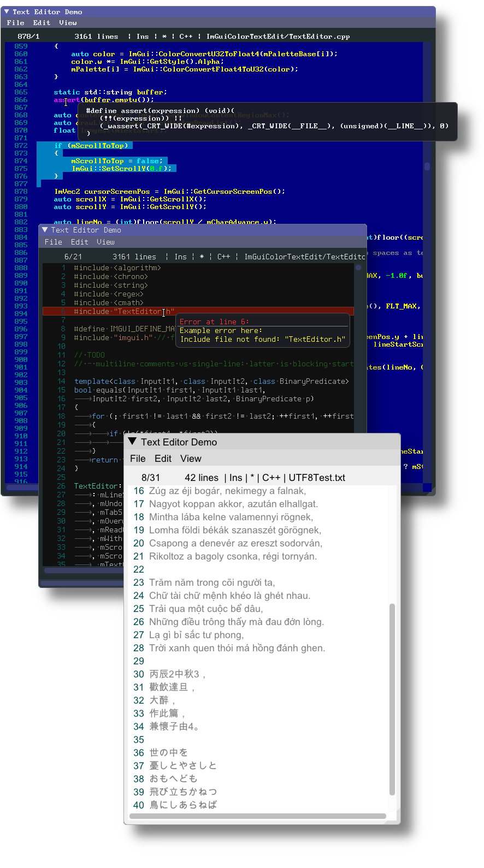484x868 pixels.
Task: Open Edit menu in light window
Action: tap(163, 459)
